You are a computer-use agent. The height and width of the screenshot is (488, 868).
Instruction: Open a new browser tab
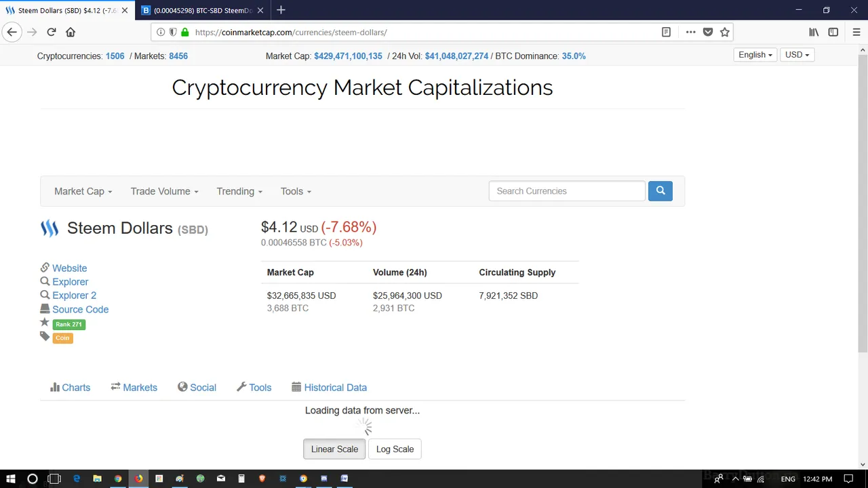coord(281,10)
